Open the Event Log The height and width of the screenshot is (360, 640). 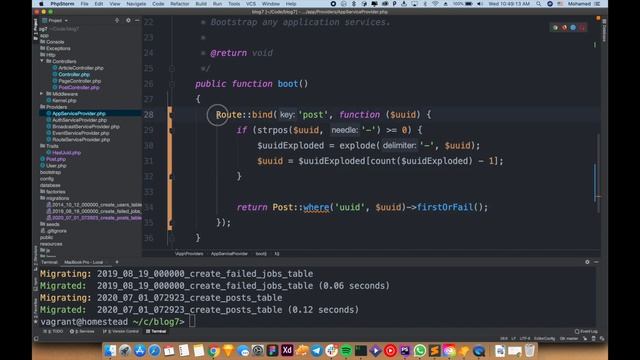[586, 331]
